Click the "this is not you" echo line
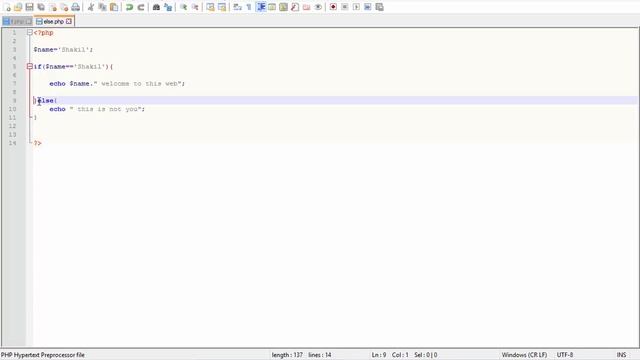The height and width of the screenshot is (360, 640). [x=97, y=109]
